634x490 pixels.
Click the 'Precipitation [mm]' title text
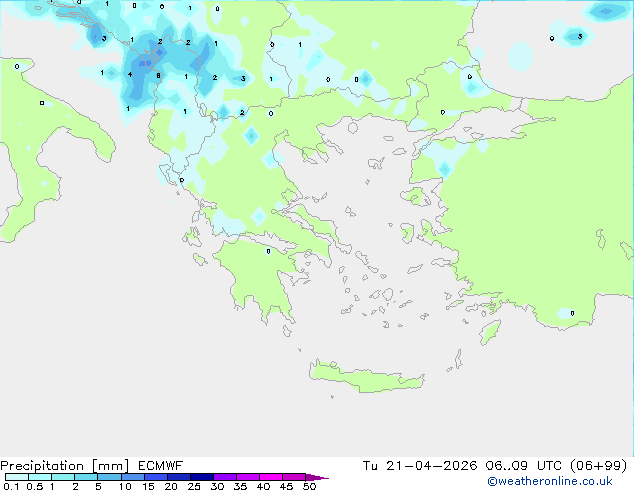(65, 466)
